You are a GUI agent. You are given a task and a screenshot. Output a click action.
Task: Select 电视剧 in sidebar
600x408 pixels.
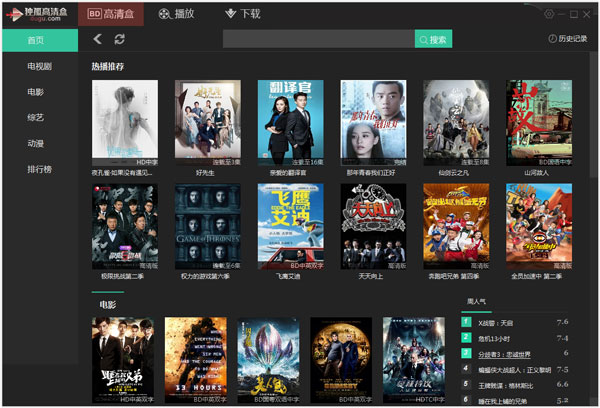coord(39,66)
